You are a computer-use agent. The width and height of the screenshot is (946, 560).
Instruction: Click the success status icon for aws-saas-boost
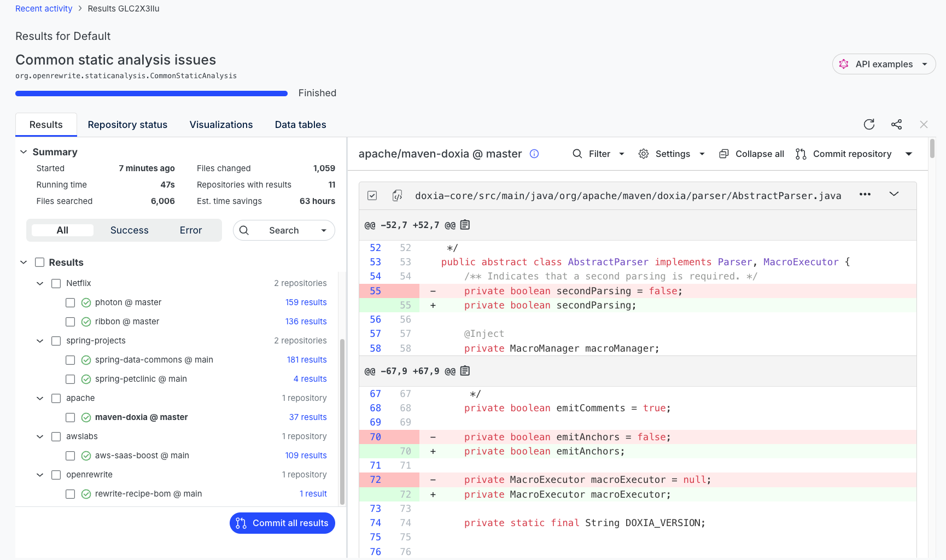86,456
